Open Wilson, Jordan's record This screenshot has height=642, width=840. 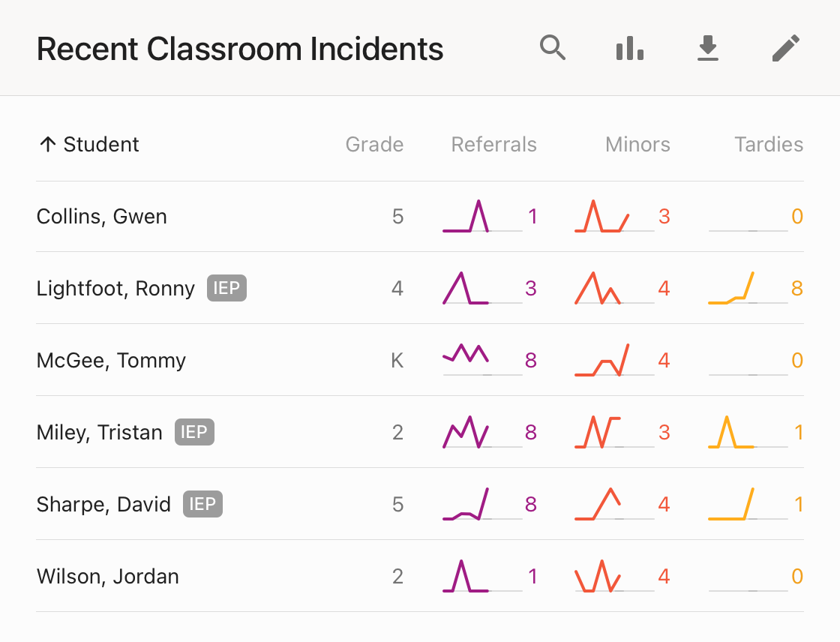(x=108, y=577)
